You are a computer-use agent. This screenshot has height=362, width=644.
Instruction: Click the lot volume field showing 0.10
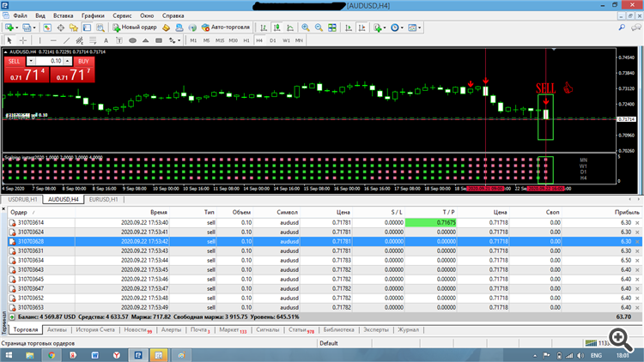[53, 61]
